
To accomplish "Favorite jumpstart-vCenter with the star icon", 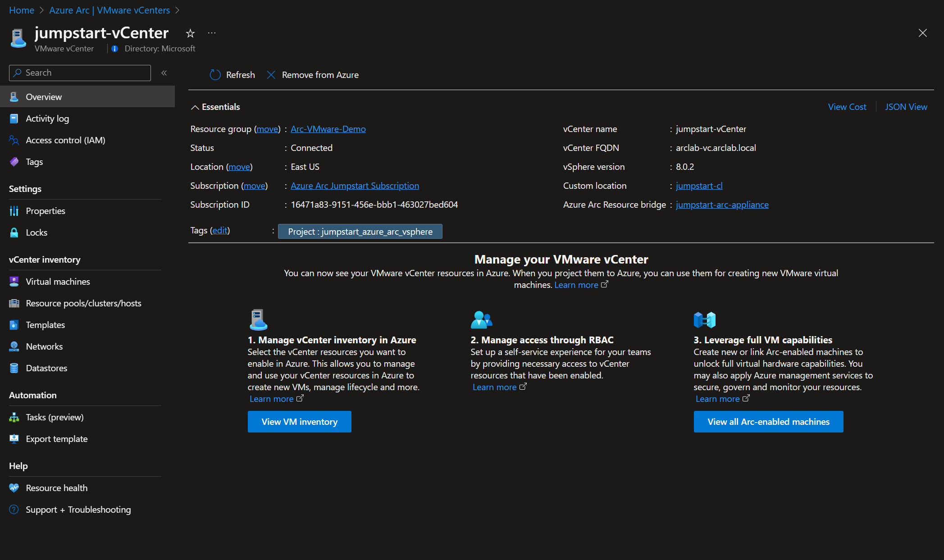I will 190,33.
